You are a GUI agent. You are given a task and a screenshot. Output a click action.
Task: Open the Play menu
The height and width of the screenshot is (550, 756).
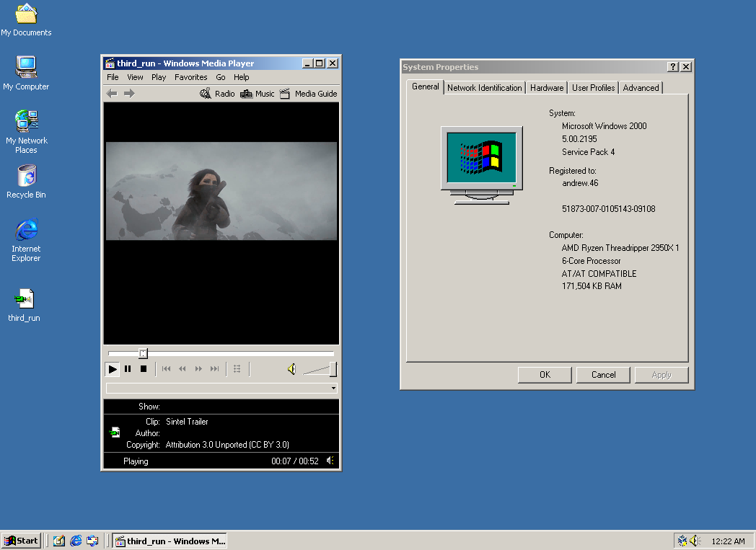point(159,77)
